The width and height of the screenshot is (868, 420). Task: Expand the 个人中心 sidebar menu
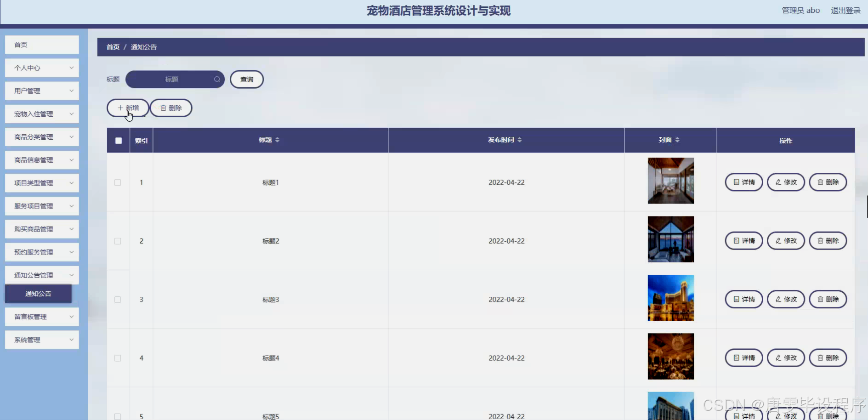coord(42,68)
